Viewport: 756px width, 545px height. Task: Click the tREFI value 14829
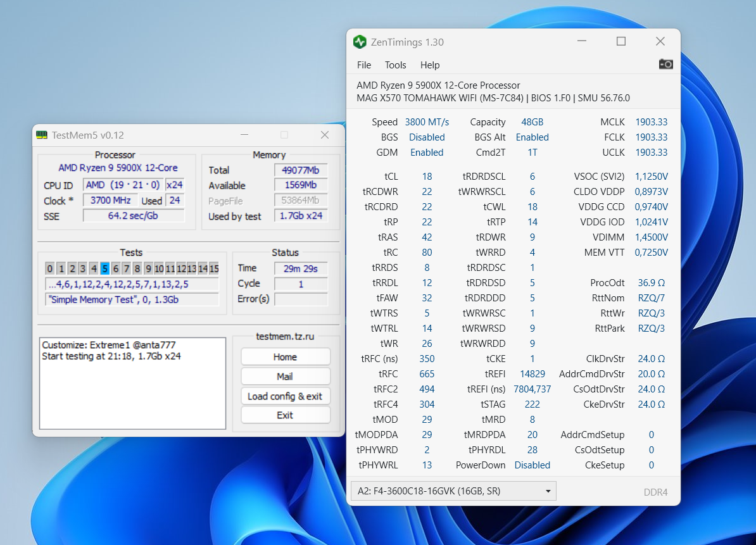pos(532,374)
